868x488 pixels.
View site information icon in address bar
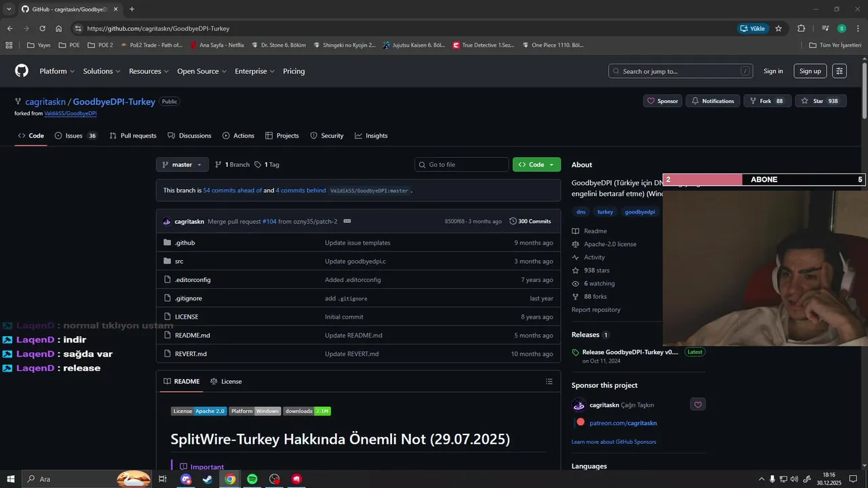pos(78,28)
